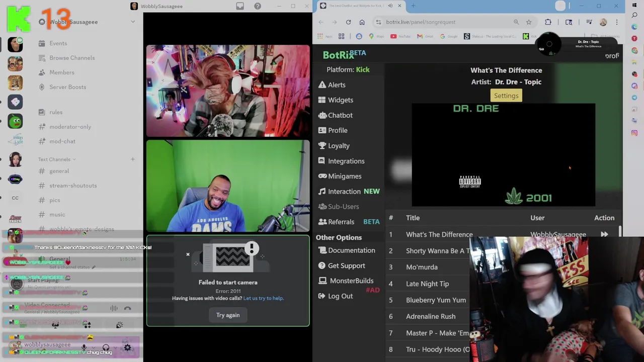Open the moderator-only channel
This screenshot has width=644, height=362.
click(x=65, y=127)
